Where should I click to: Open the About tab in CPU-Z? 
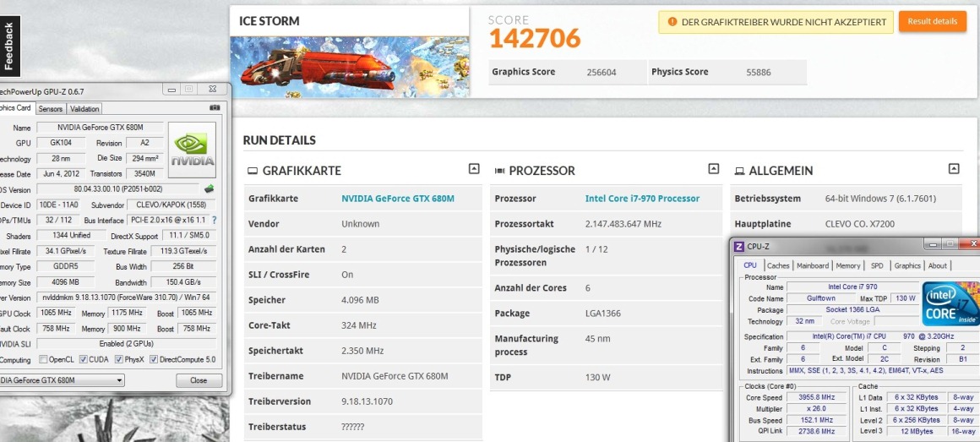coord(938,265)
